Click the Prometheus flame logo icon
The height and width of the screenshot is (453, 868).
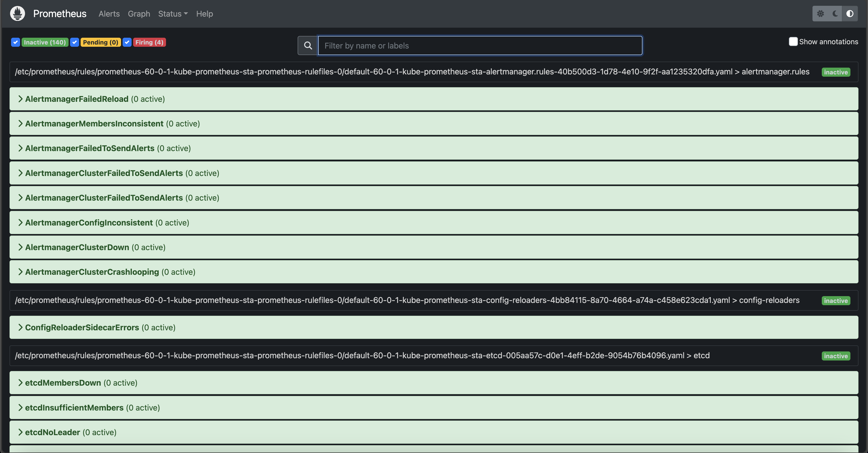[18, 14]
